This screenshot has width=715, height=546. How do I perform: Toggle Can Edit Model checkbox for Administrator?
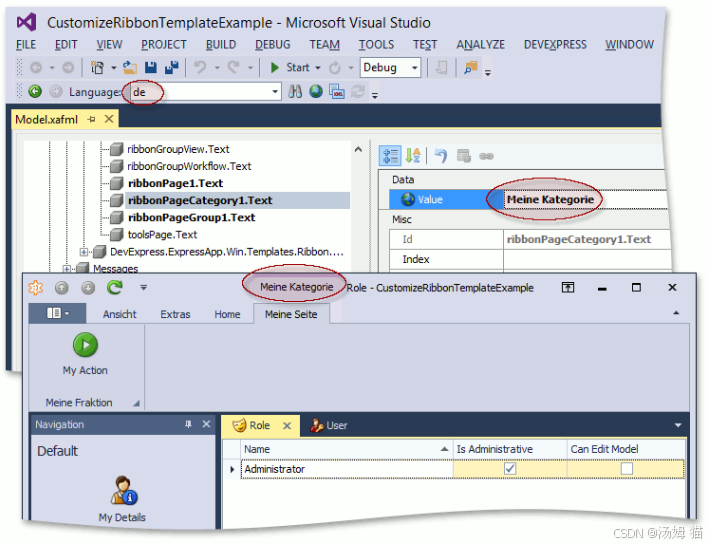point(627,468)
